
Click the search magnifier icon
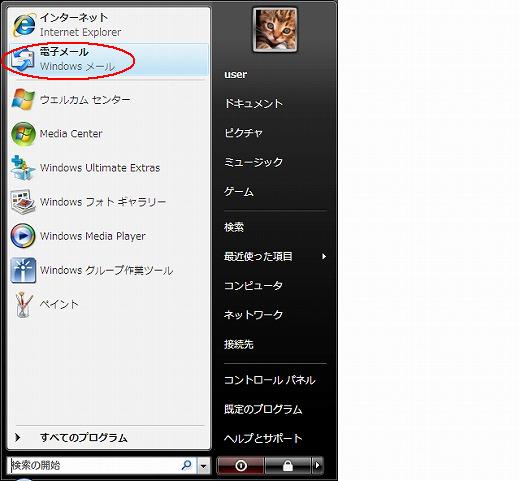click(187, 465)
